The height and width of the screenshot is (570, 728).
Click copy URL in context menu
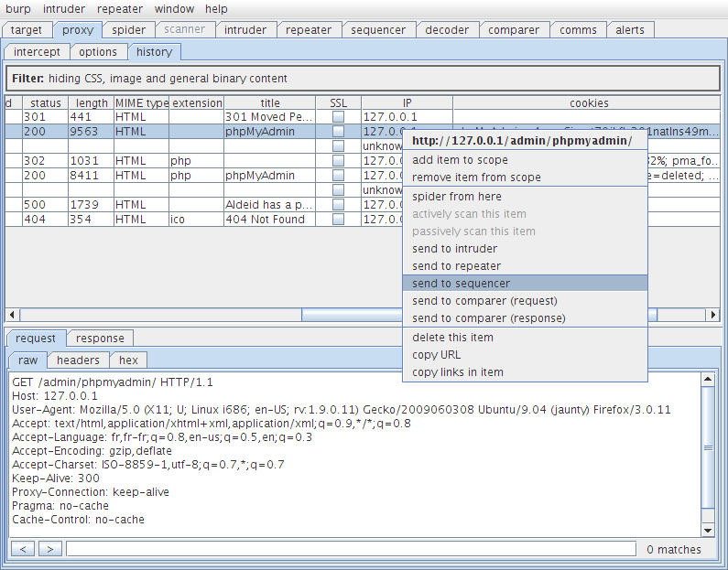[x=437, y=355]
